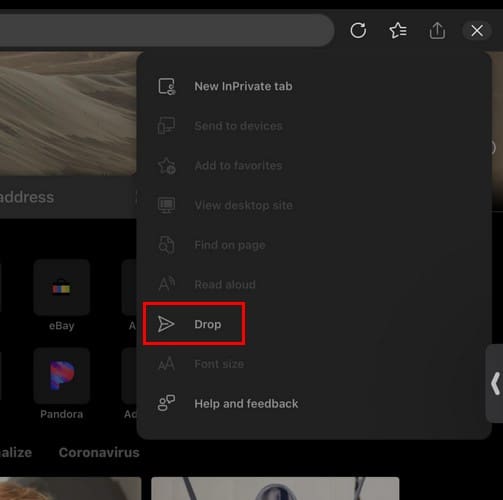Click the New InPrivate tab icon
The image size is (503, 500).
click(x=167, y=87)
